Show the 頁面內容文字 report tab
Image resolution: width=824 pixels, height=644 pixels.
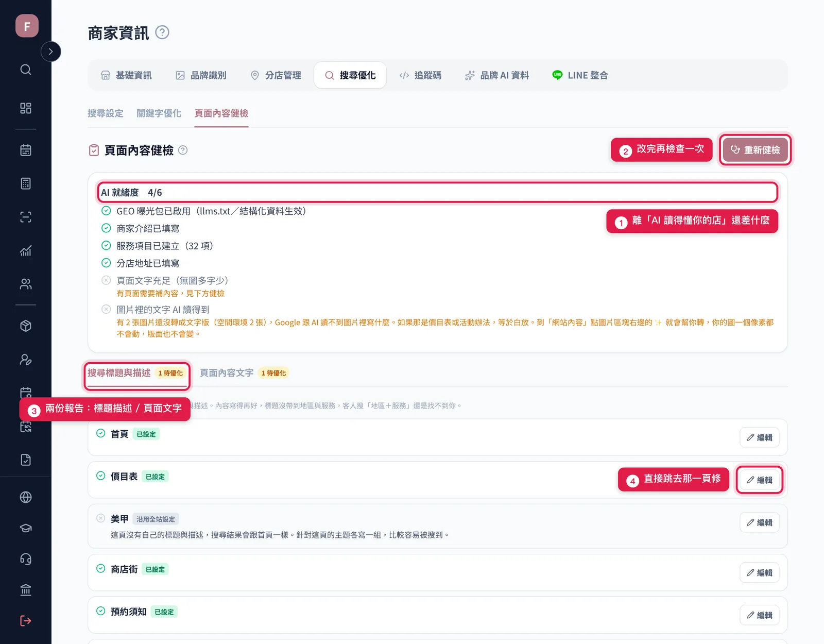click(x=244, y=373)
